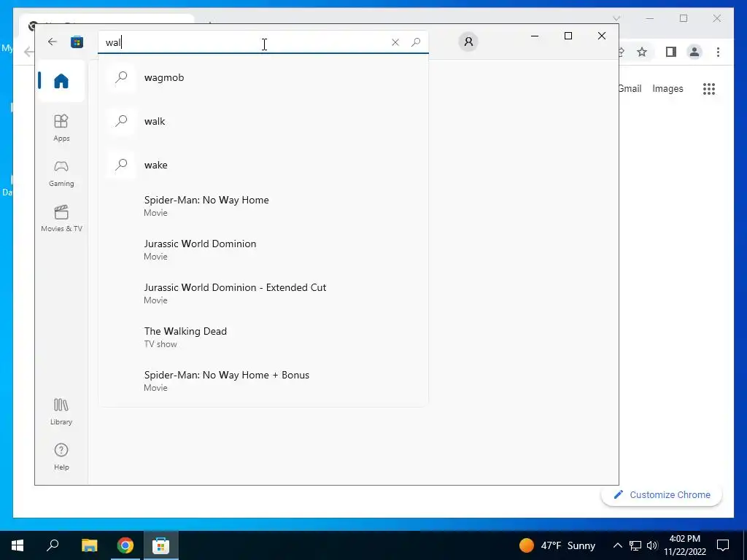Toggle Chrome side panel icon
Screen dimensions: 747x560
pyautogui.click(x=671, y=52)
